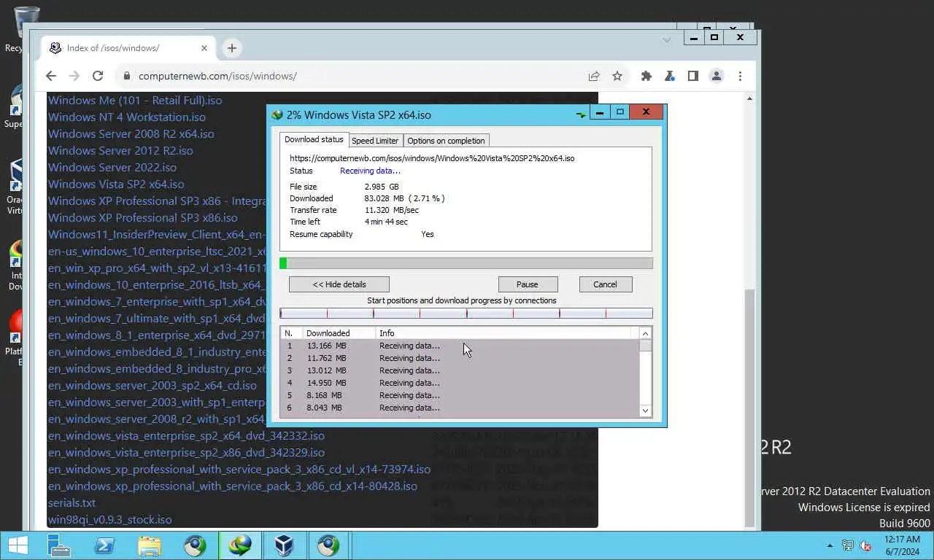Go back in Chrome browser
The height and width of the screenshot is (560, 934).
tap(50, 76)
